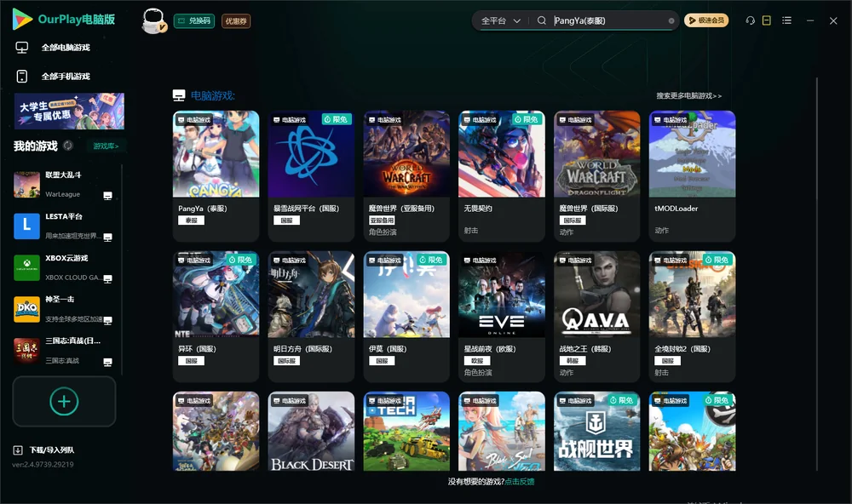Select the PangYa (泰服) game card
This screenshot has width=852, height=504.
coord(216,176)
